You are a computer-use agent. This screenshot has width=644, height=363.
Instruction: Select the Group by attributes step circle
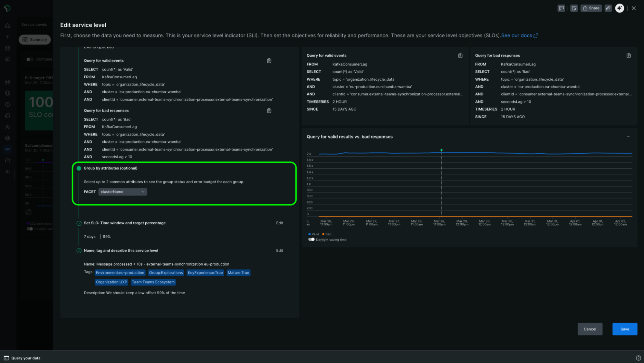pos(79,168)
